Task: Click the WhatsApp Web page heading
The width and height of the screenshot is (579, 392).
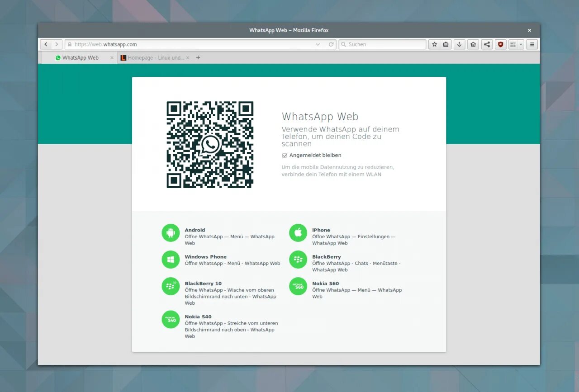Action: [x=320, y=117]
